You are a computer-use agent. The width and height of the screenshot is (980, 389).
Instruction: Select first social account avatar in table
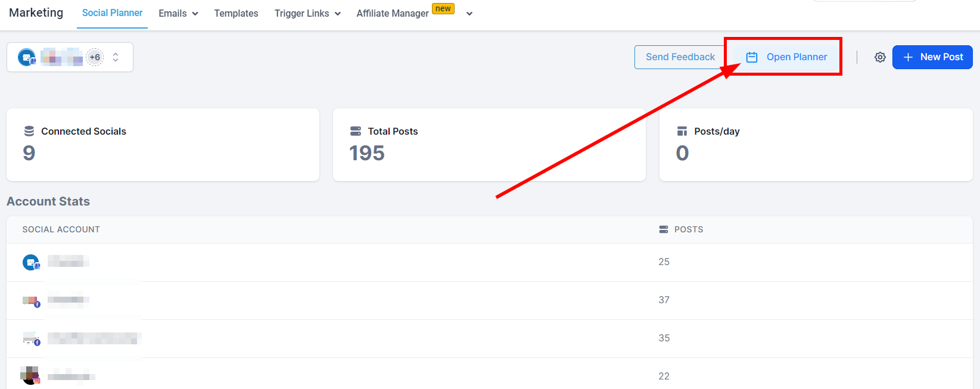pos(30,262)
